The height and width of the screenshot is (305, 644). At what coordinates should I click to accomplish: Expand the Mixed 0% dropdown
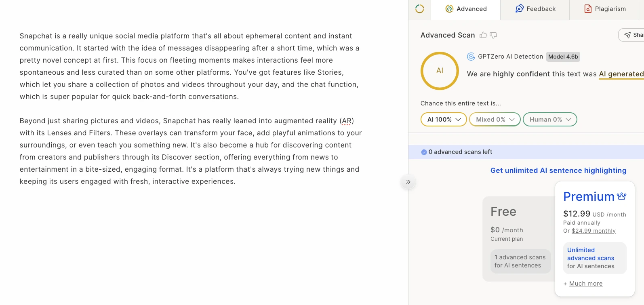click(495, 120)
